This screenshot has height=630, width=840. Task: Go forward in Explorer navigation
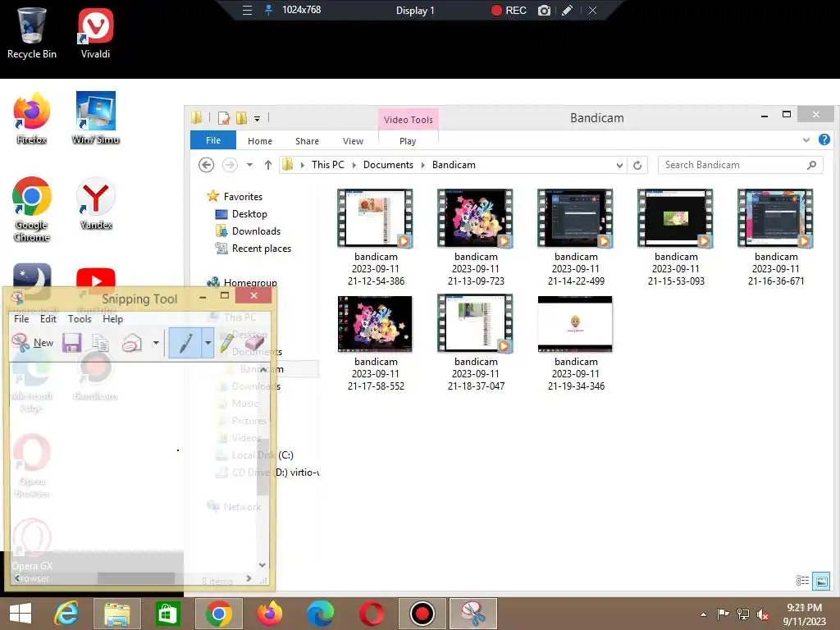pyautogui.click(x=230, y=165)
